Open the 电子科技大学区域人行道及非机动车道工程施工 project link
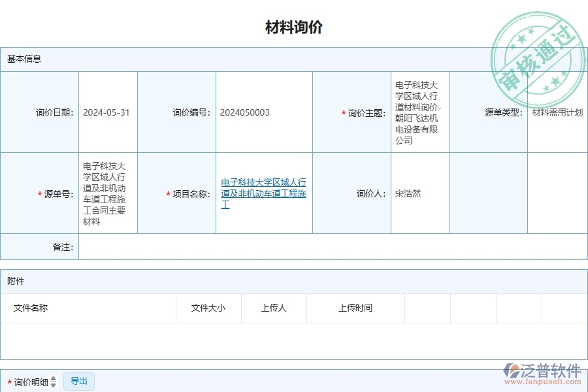Screen dimensions: 588x392 click(264, 193)
